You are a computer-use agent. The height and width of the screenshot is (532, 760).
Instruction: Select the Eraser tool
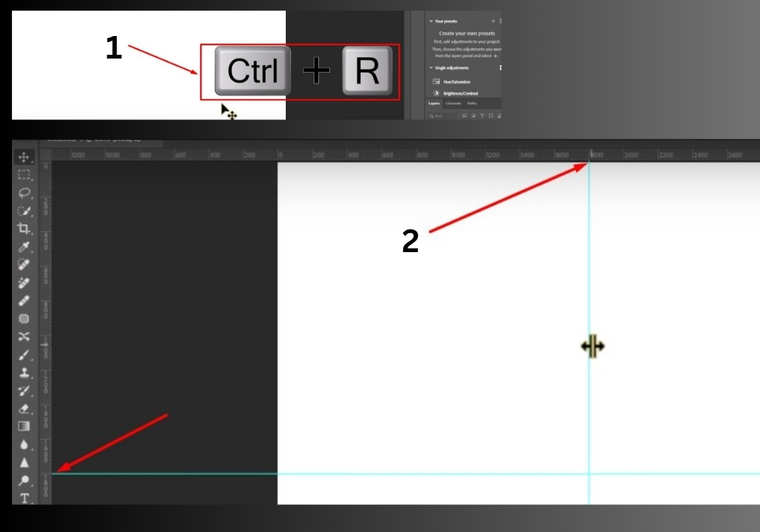pyautogui.click(x=24, y=408)
